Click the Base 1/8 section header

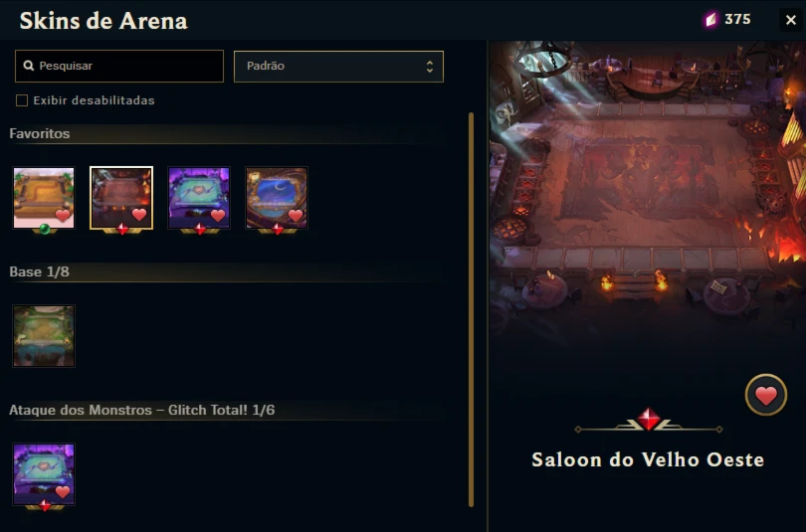(39, 271)
